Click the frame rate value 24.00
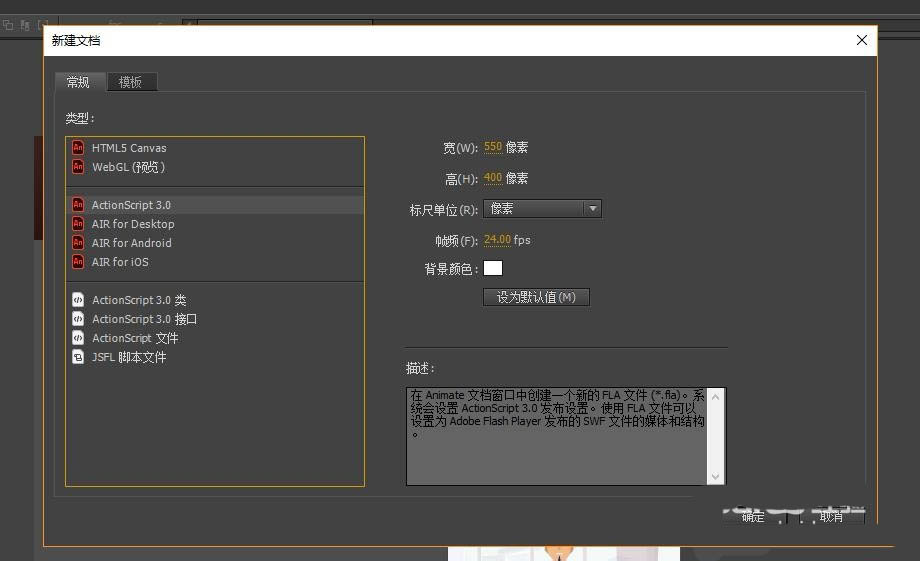920x561 pixels. (x=498, y=239)
